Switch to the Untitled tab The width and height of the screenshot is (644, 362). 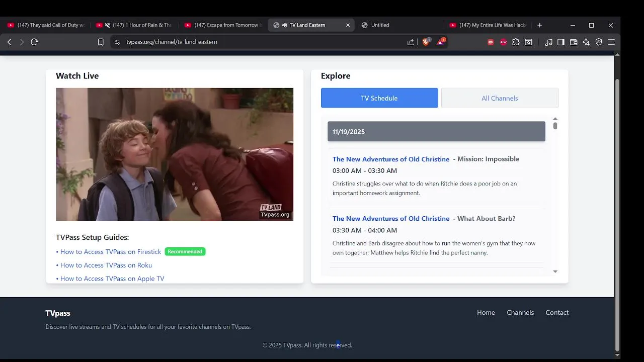click(399, 25)
